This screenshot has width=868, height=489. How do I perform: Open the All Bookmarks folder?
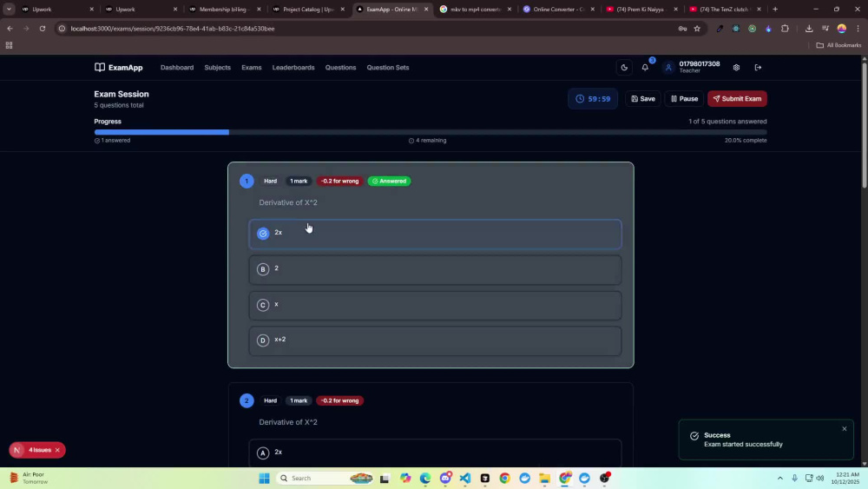[838, 45]
